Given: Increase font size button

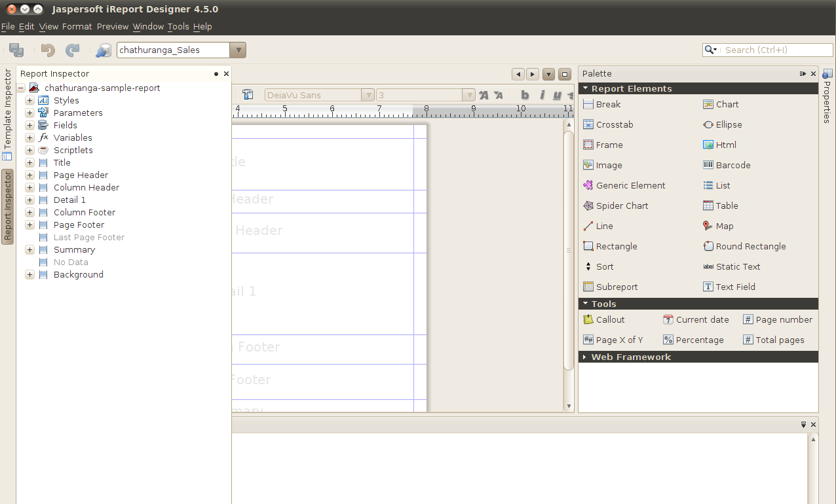Looking at the screenshot, I should (x=484, y=95).
